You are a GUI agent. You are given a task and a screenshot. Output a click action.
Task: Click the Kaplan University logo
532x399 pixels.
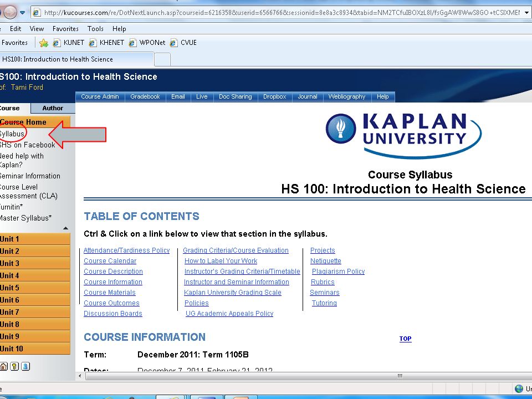click(403, 135)
